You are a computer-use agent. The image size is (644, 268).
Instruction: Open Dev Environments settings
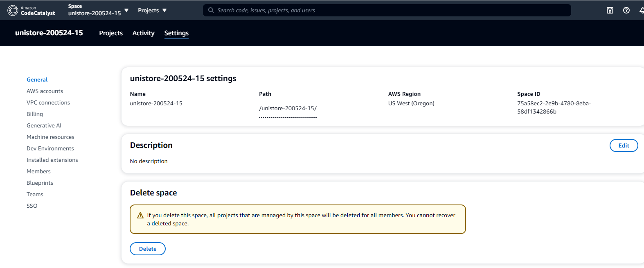click(50, 148)
